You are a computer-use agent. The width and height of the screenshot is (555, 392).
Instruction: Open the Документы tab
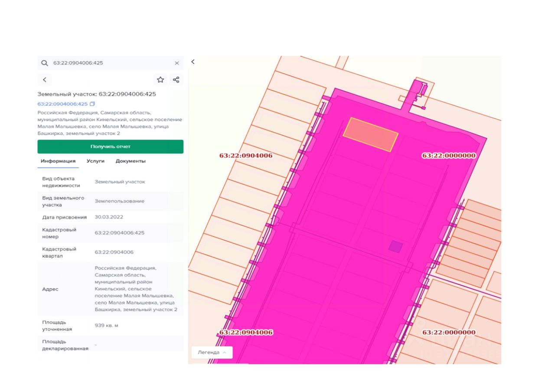pyautogui.click(x=131, y=161)
